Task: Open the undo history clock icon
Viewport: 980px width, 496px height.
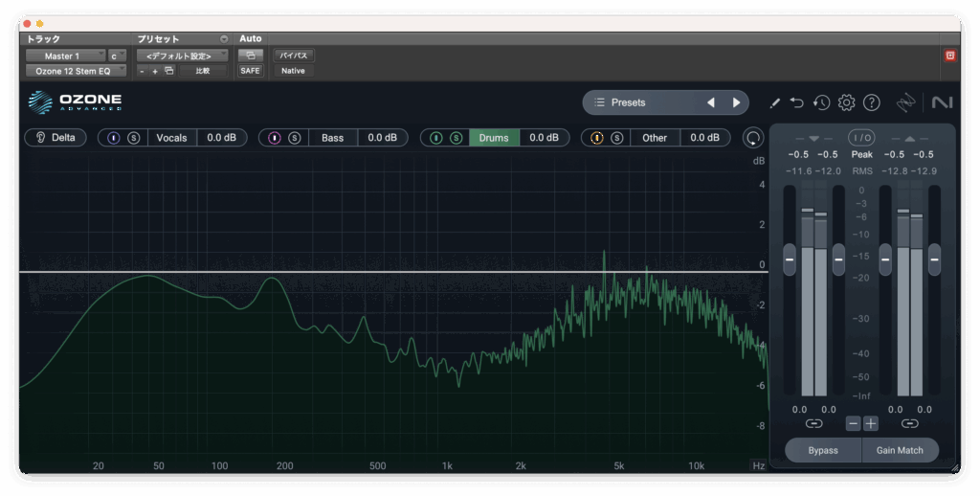Action: [x=821, y=102]
